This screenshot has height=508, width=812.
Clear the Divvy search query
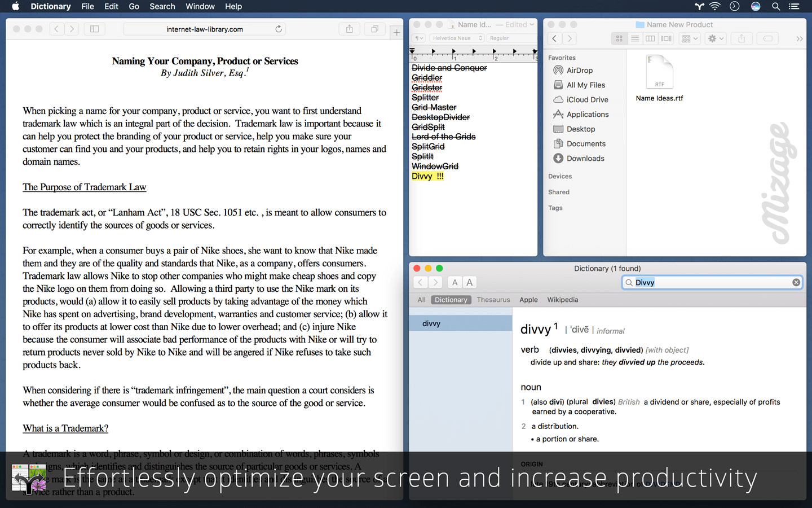pos(796,282)
